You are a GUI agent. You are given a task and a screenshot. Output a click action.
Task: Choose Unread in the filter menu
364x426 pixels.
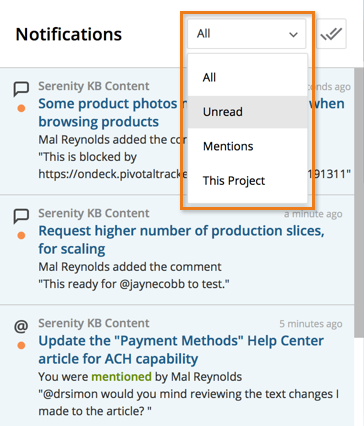pyautogui.click(x=247, y=112)
